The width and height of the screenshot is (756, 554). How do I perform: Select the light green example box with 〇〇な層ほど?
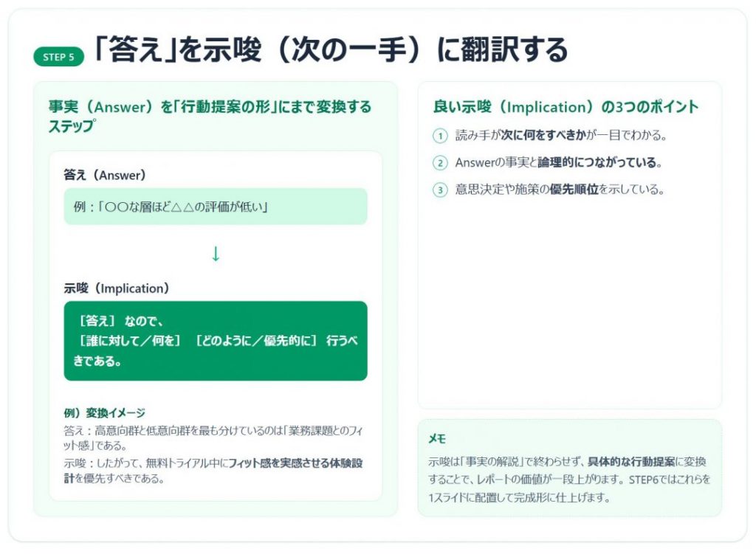point(215,207)
